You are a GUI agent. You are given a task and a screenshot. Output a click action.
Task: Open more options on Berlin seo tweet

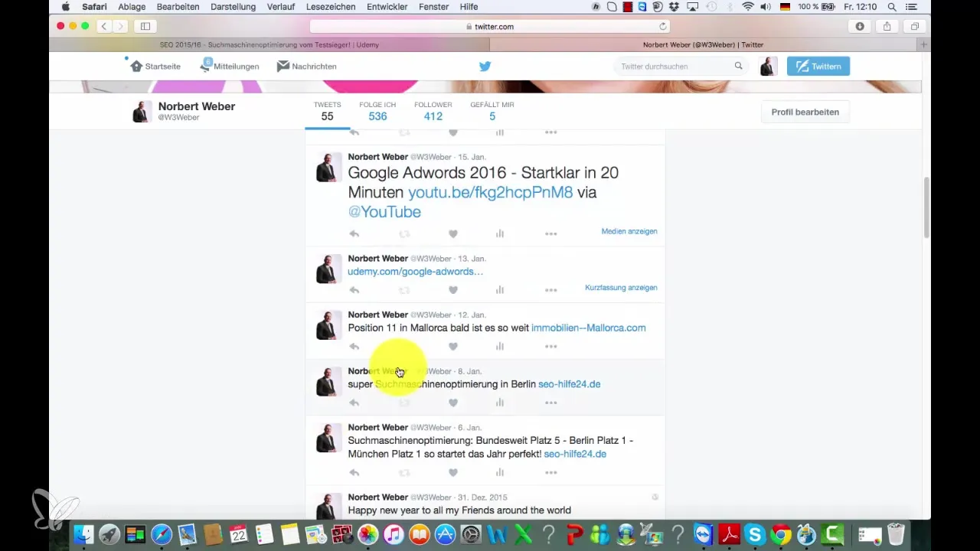pyautogui.click(x=550, y=403)
